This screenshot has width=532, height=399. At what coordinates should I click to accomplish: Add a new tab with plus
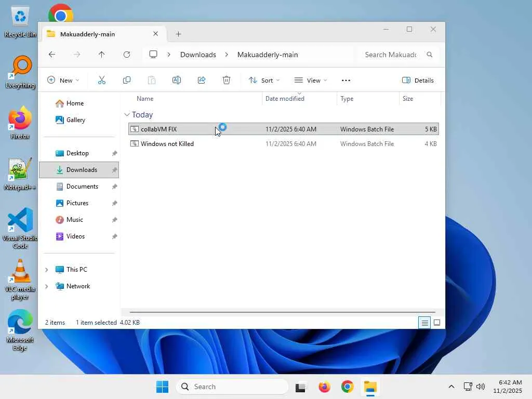[x=179, y=34]
